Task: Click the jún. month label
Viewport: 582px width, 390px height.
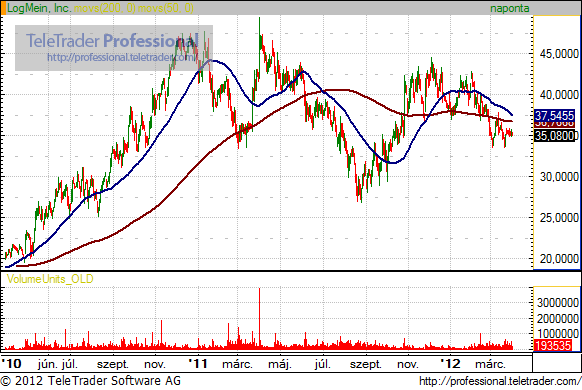Action: click(x=48, y=364)
